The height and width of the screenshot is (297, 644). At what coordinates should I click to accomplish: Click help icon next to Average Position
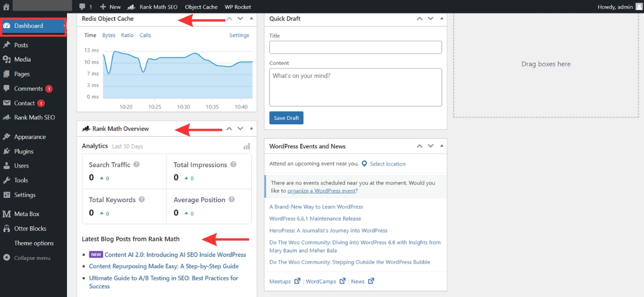pyautogui.click(x=231, y=199)
